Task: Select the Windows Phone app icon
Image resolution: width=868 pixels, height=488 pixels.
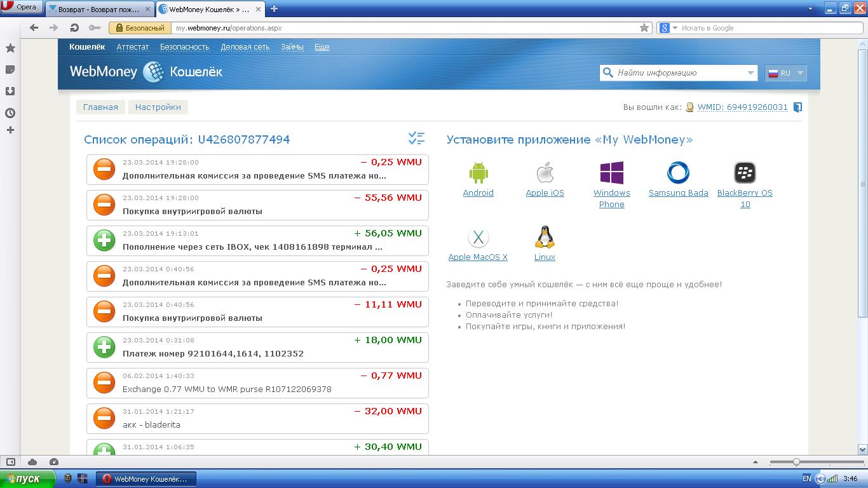Action: [x=611, y=173]
